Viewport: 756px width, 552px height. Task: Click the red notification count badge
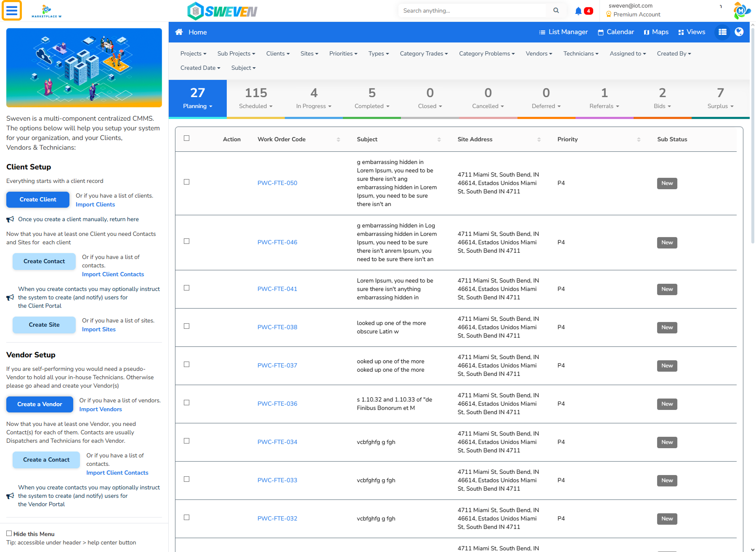pyautogui.click(x=589, y=11)
